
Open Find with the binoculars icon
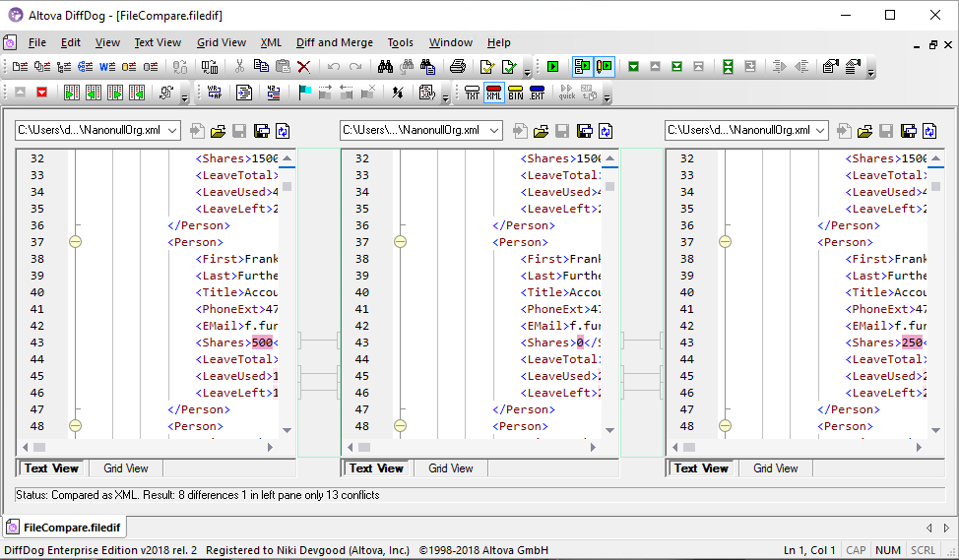385,67
